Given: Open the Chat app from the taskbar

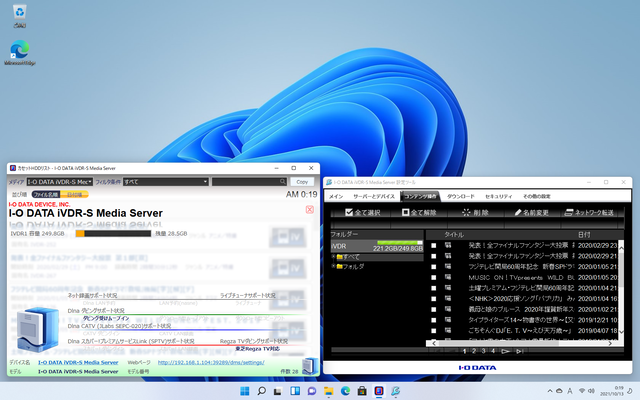Looking at the screenshot, I should click(312, 391).
